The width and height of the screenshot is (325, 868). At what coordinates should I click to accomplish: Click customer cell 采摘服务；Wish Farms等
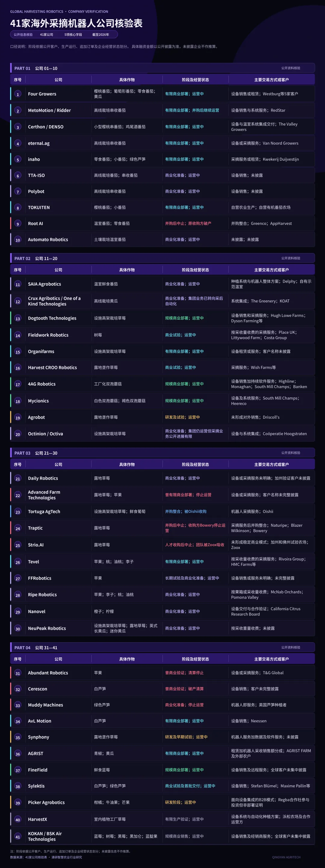click(x=253, y=367)
